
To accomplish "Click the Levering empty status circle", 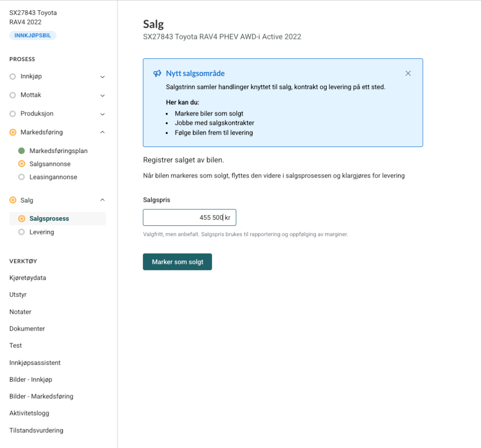I will (21, 232).
